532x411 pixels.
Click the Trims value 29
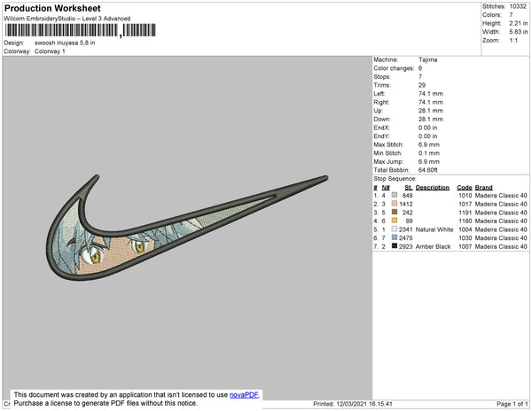click(422, 85)
